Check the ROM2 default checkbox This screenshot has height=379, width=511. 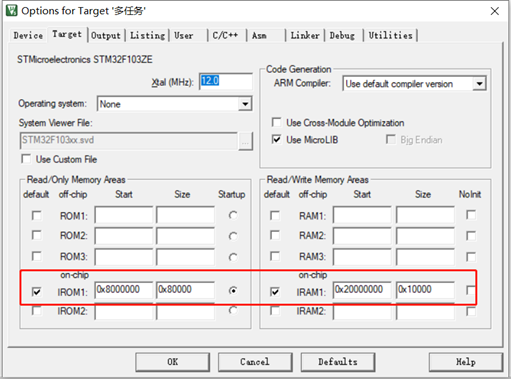36,235
